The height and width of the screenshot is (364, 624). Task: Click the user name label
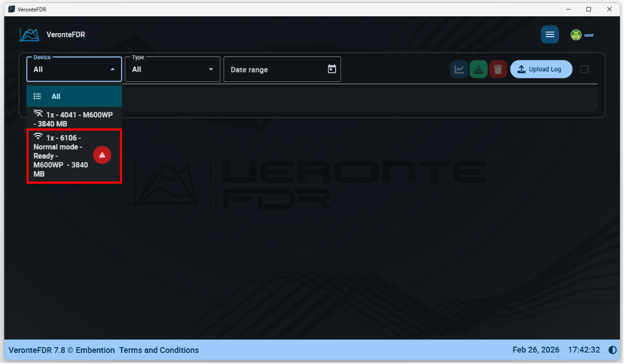click(x=589, y=35)
